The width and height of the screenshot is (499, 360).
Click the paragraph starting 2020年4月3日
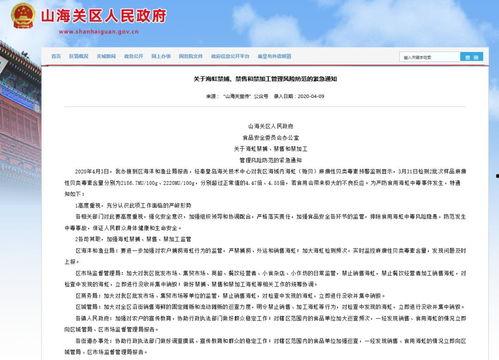coord(265,183)
